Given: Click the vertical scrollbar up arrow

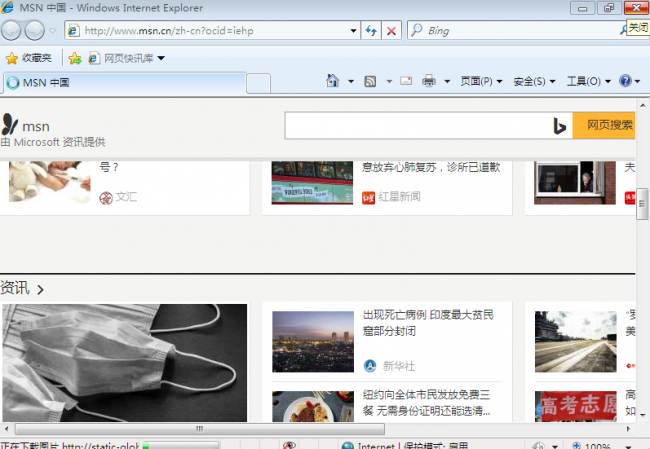Looking at the screenshot, I should 642,105.
